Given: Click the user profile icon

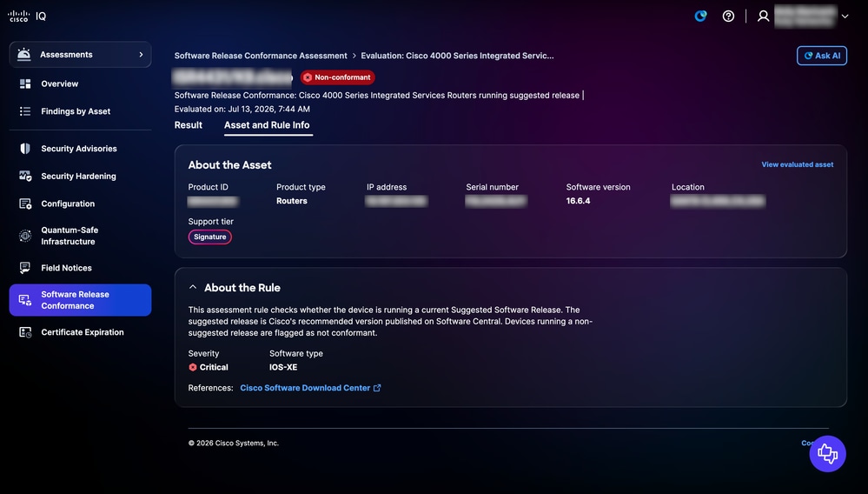Looking at the screenshot, I should [764, 16].
